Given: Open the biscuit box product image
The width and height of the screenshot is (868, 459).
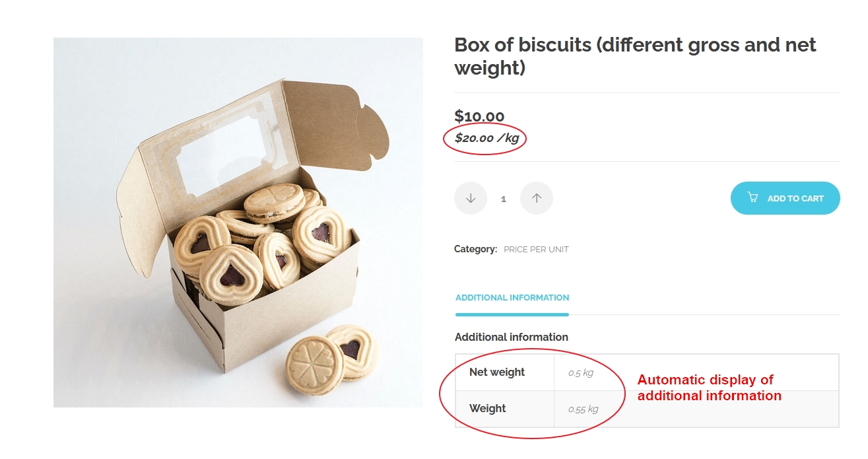Looking at the screenshot, I should 238,221.
